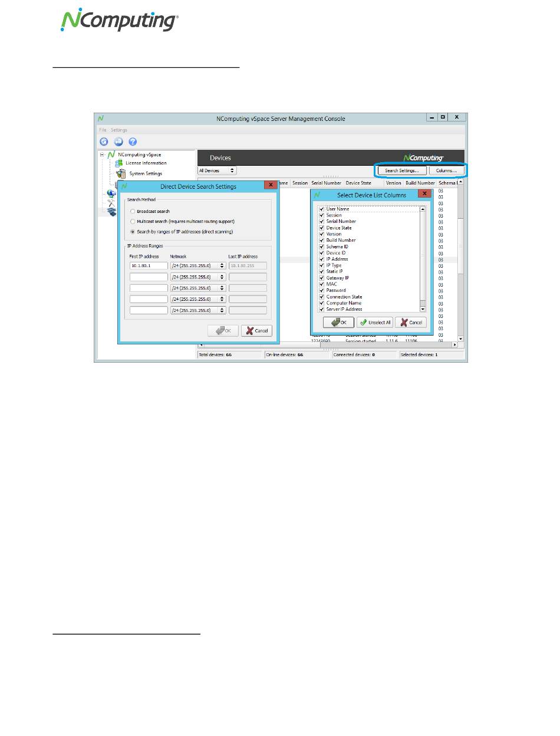Click first IP address field containing 10.1.80.1
Image resolution: width=560 pixels, height=736 pixels.
pos(149,266)
